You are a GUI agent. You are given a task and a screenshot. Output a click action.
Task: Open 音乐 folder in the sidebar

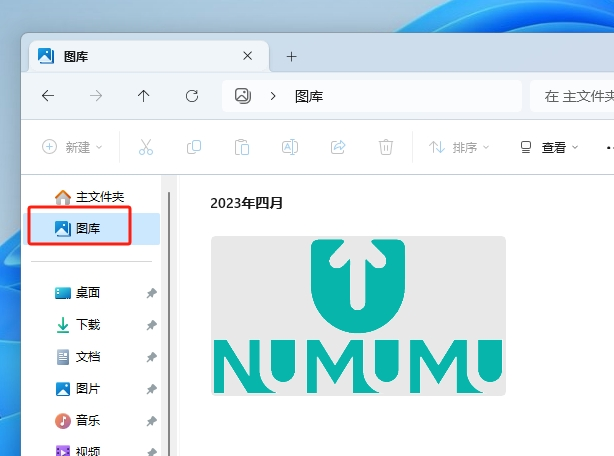coord(78,421)
